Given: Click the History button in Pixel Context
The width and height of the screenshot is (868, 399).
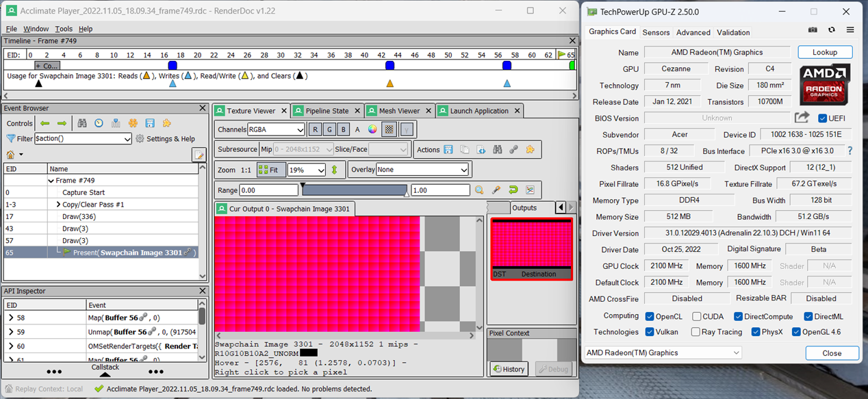Looking at the screenshot, I should 509,369.
